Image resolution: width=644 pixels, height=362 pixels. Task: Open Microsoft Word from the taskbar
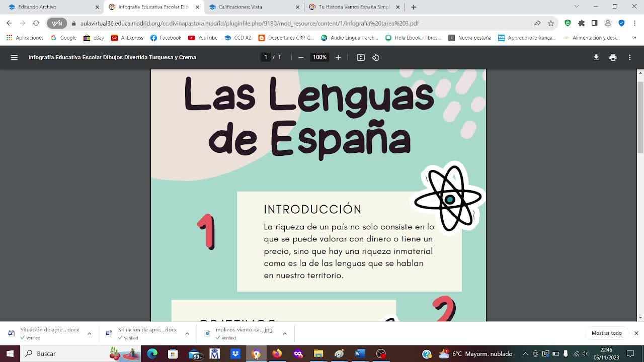360,354
